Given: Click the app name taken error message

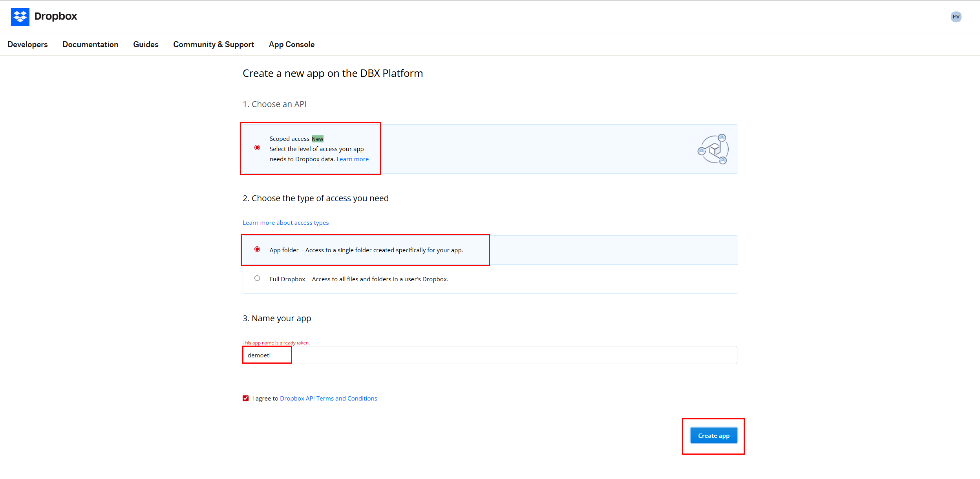Looking at the screenshot, I should [x=276, y=342].
